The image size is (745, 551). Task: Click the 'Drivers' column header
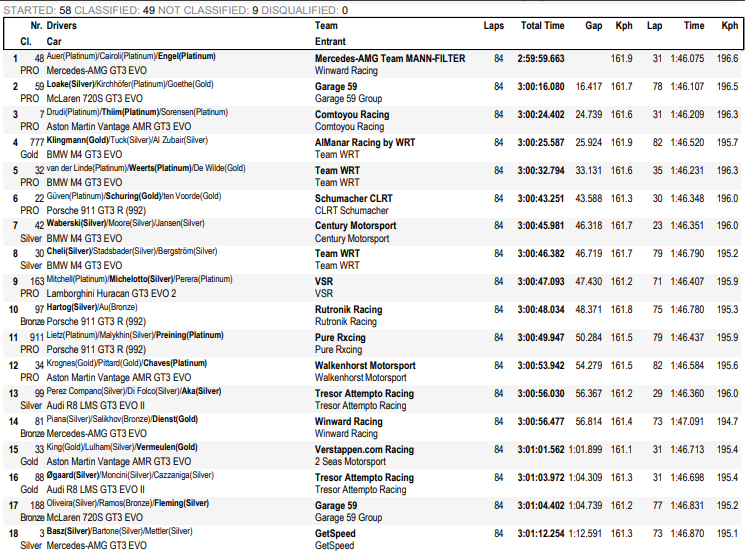[61, 26]
